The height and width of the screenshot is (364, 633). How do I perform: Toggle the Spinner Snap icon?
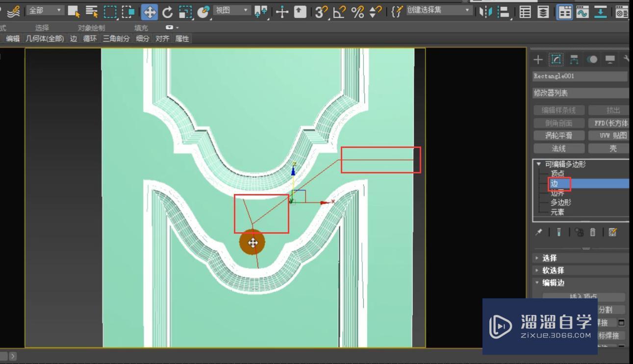click(375, 12)
